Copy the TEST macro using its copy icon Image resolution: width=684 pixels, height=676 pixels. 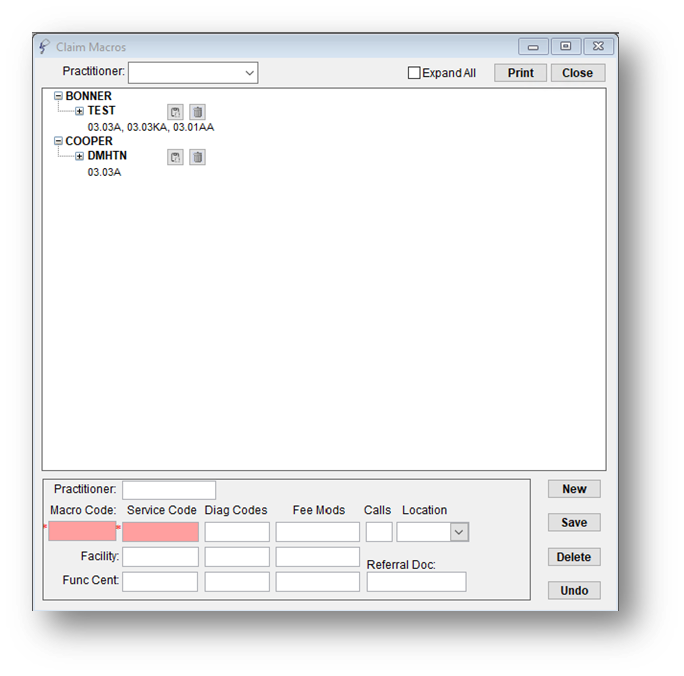pyautogui.click(x=175, y=112)
